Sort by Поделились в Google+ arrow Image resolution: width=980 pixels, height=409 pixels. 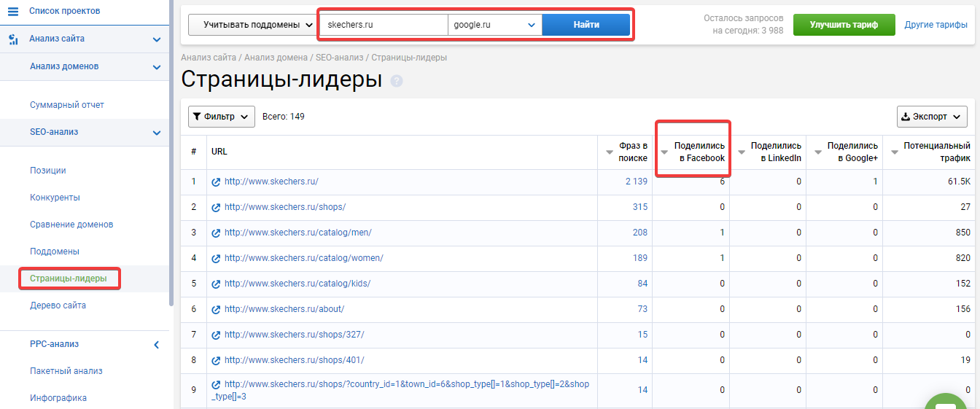pyautogui.click(x=818, y=152)
